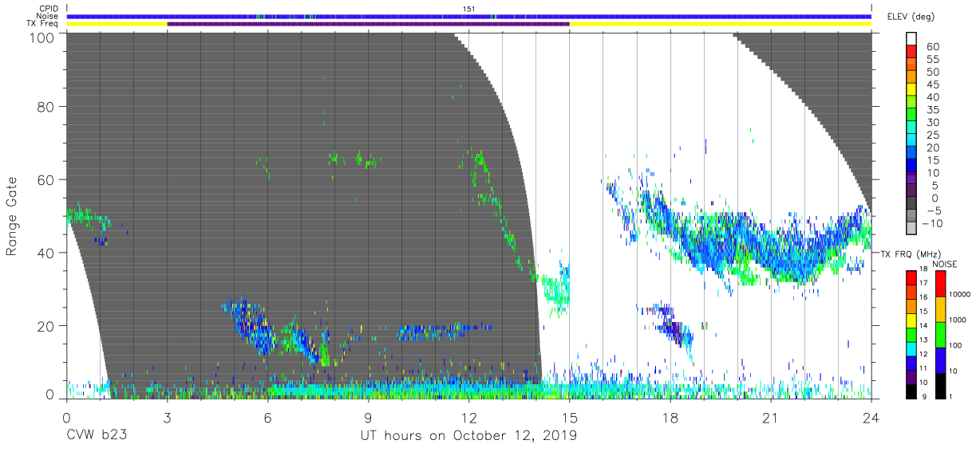Click the NOISE colorbar tick '10000'
The height and width of the screenshot is (452, 980).
tap(960, 294)
